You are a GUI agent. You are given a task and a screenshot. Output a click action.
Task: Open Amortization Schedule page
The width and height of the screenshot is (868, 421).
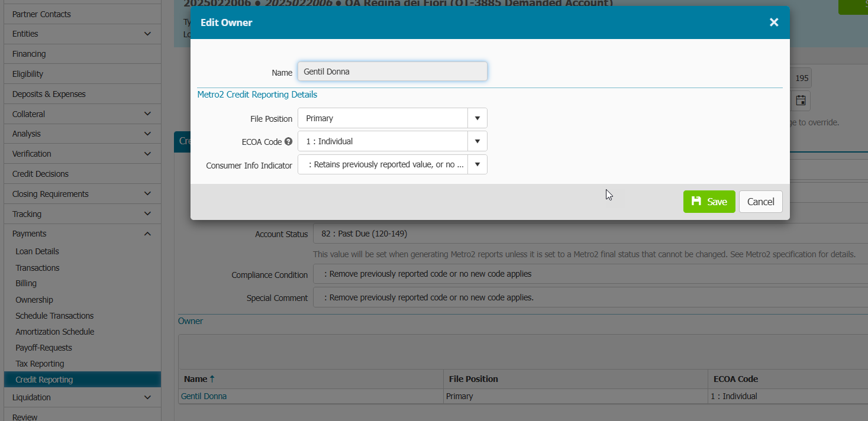click(55, 332)
